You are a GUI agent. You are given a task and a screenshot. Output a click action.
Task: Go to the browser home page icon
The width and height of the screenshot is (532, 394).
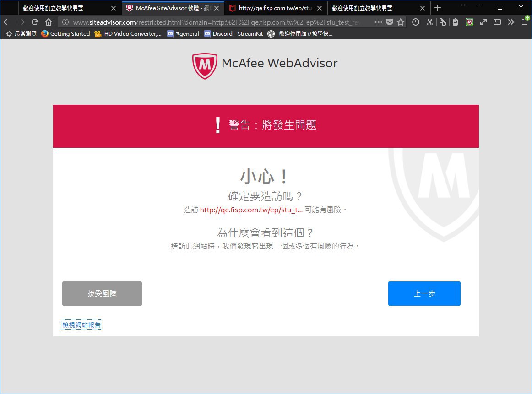point(49,22)
